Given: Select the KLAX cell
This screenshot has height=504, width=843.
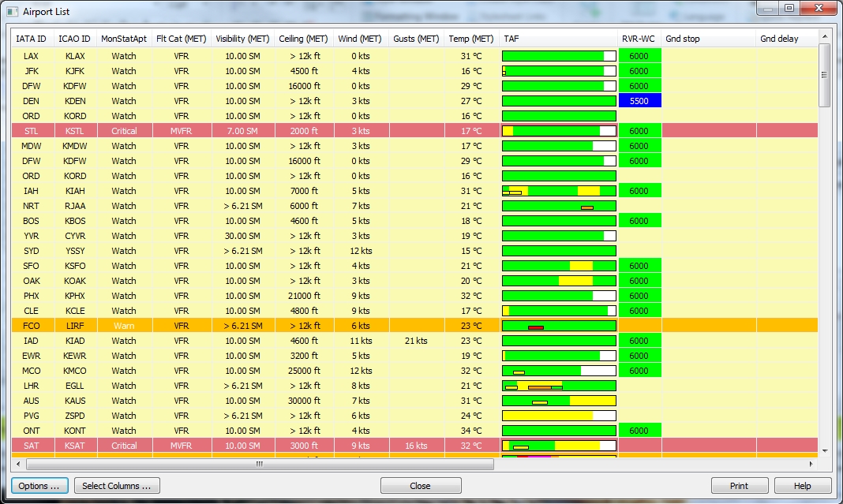Looking at the screenshot, I should pyautogui.click(x=75, y=56).
